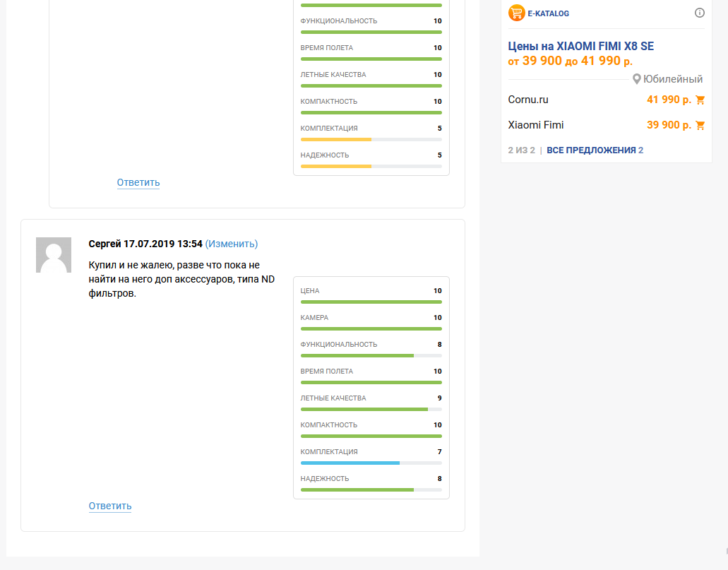
Task: Click the author name 'Сергей 17.07.2019 13:54'
Action: tap(145, 244)
